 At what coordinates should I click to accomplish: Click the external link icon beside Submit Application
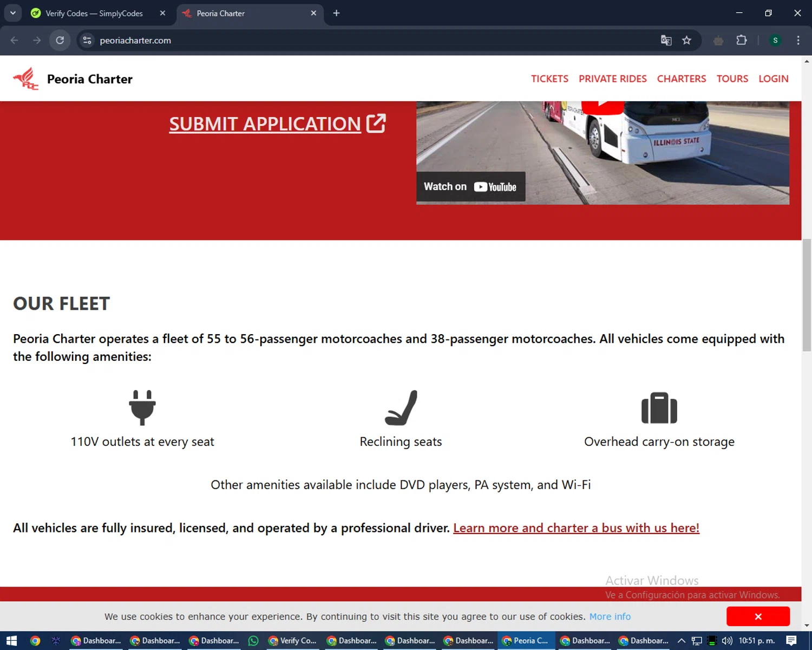376,123
